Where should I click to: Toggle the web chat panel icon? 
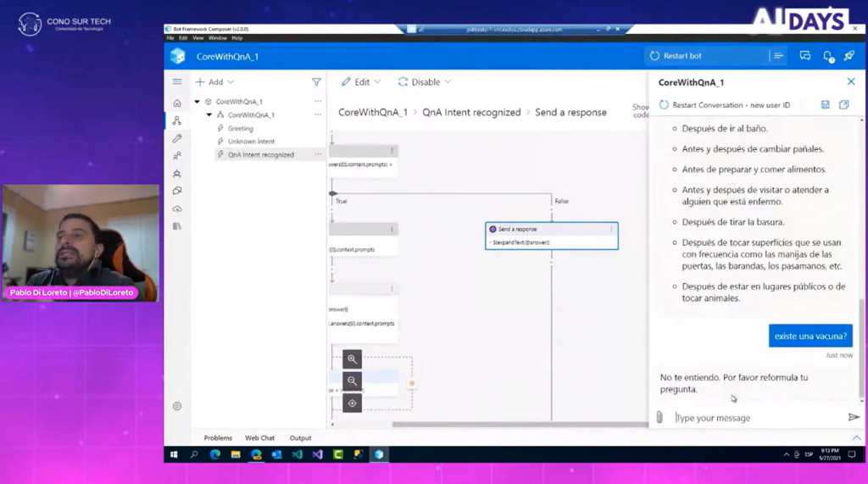[805, 55]
